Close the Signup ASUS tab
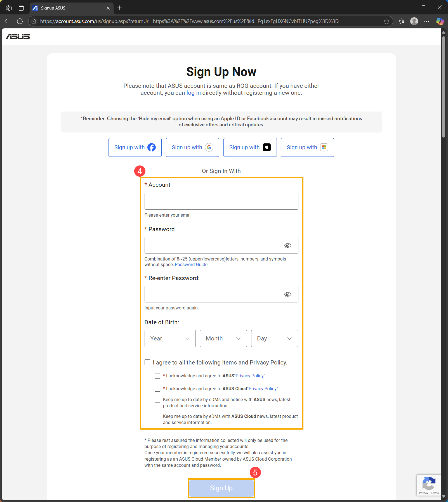 tap(108, 8)
